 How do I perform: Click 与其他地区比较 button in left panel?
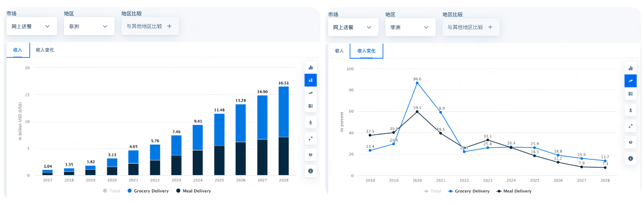click(x=150, y=26)
